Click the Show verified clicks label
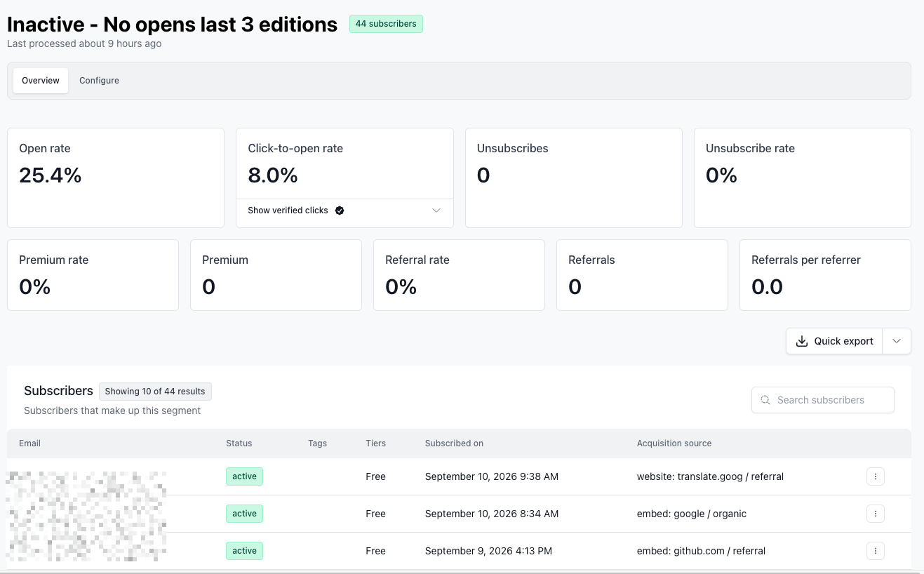 (288, 211)
